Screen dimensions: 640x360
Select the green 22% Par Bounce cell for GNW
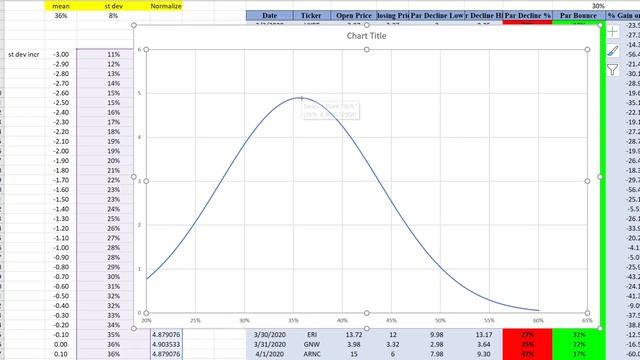(x=578, y=344)
